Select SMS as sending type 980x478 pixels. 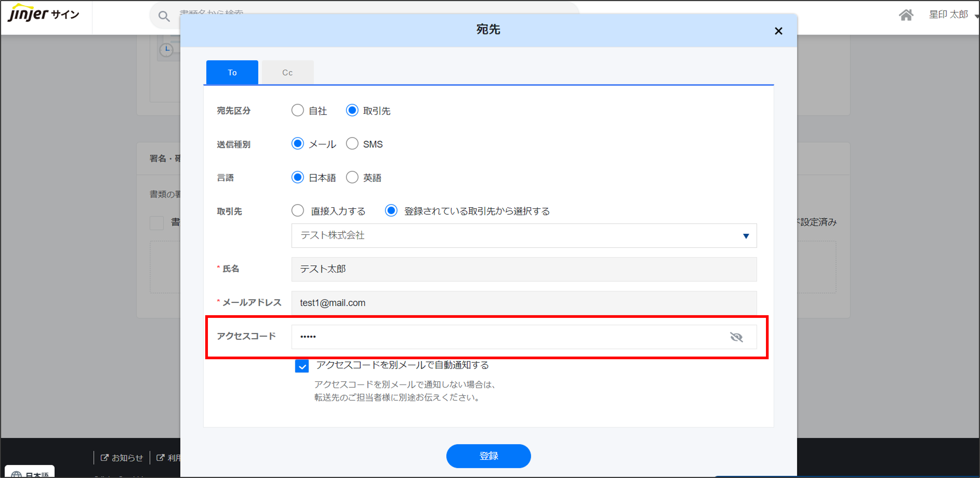coord(352,144)
